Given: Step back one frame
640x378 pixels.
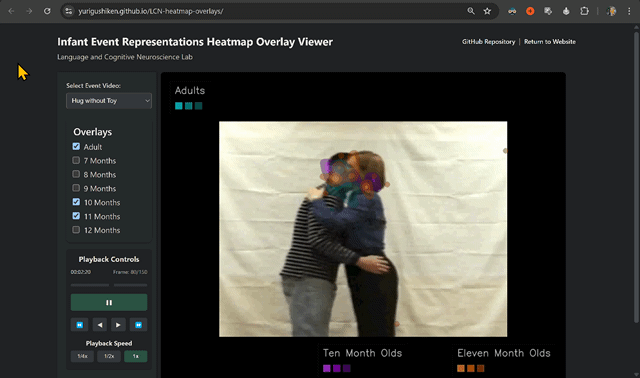Looking at the screenshot, I should click(100, 325).
